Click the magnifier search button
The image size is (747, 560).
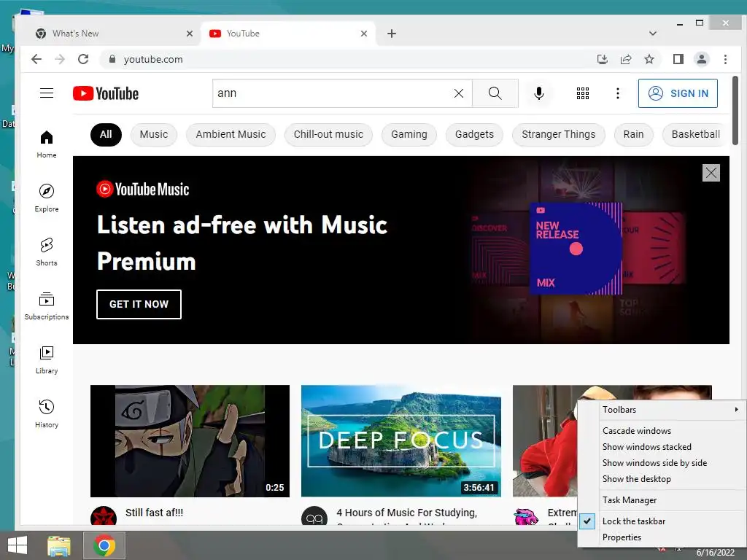click(x=495, y=93)
